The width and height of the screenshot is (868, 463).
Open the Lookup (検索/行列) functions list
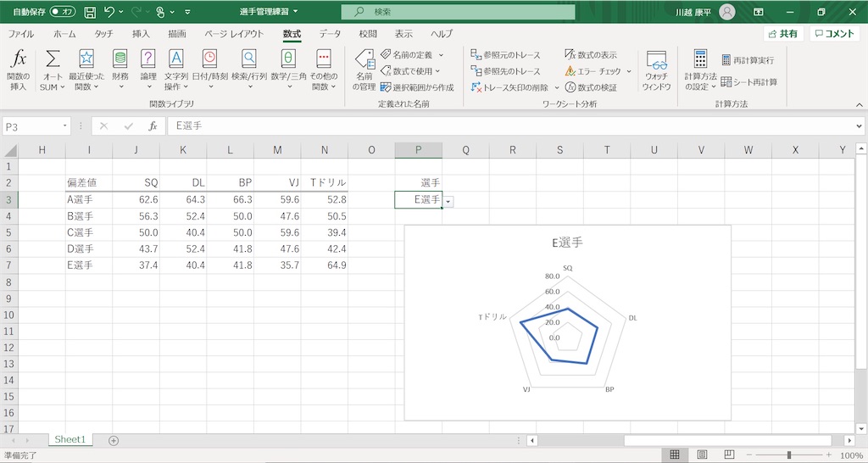249,70
